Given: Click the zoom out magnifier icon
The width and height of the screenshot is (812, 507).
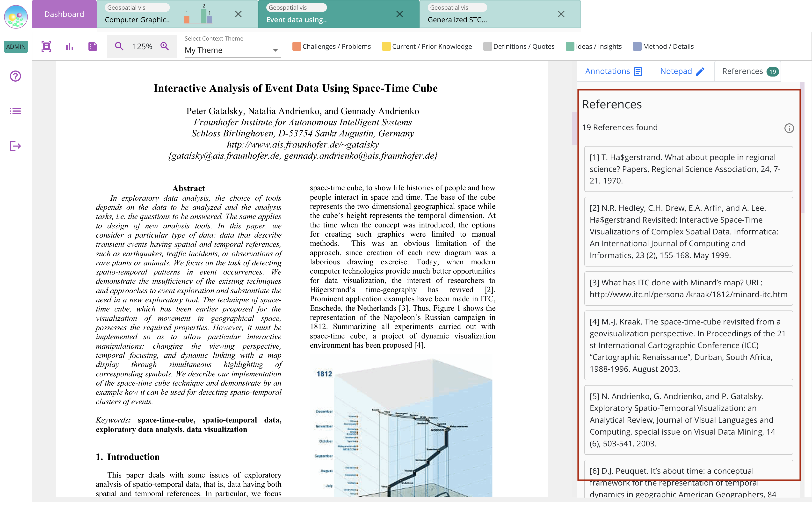Looking at the screenshot, I should 119,46.
